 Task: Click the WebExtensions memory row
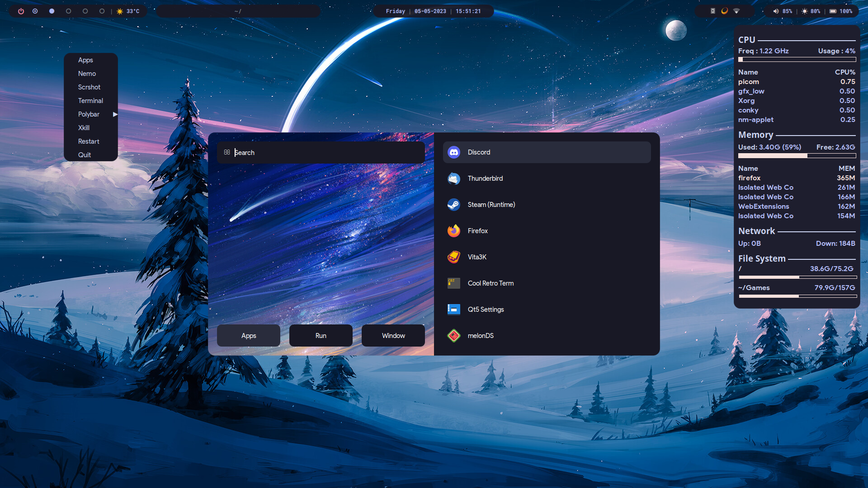tap(797, 206)
